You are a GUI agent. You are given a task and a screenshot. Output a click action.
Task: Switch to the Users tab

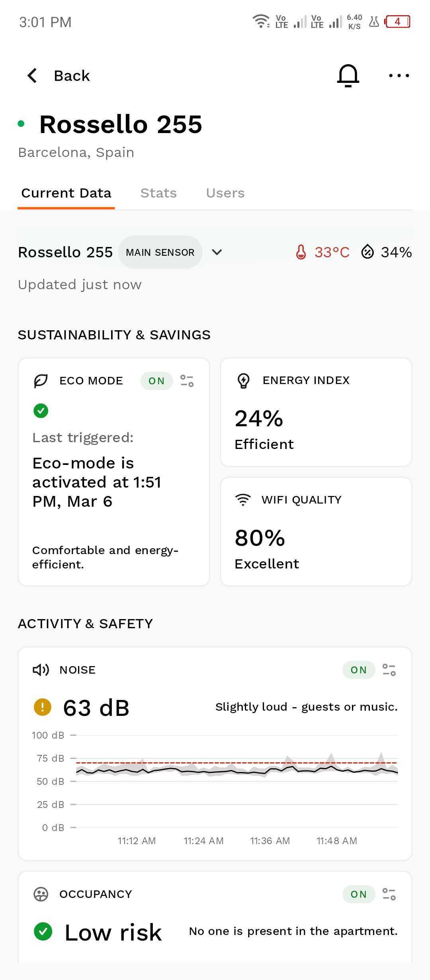coord(225,193)
